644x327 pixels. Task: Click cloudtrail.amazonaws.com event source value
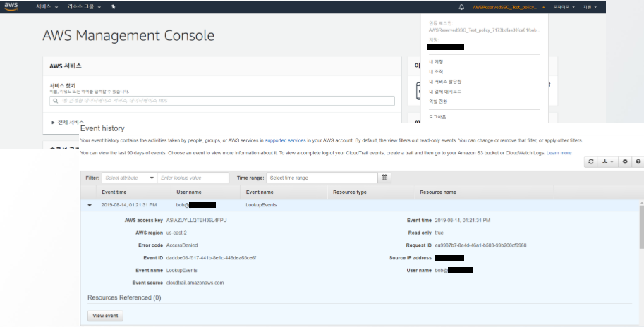pos(195,283)
